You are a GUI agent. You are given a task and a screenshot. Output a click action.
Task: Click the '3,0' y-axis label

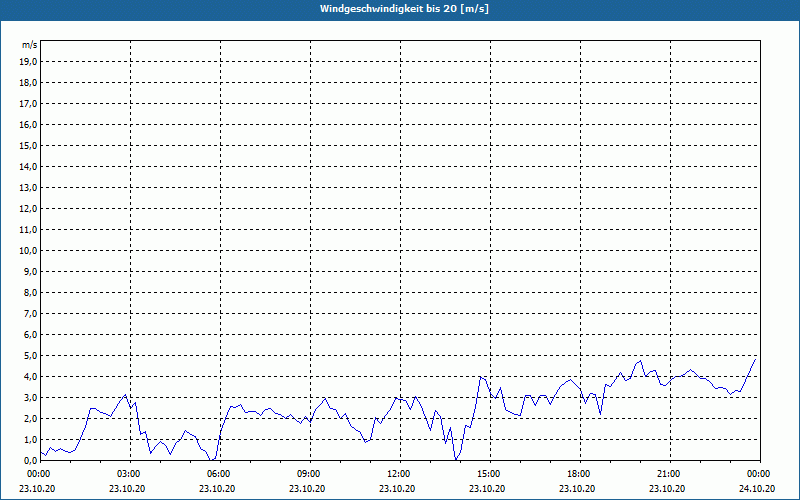pyautogui.click(x=30, y=397)
